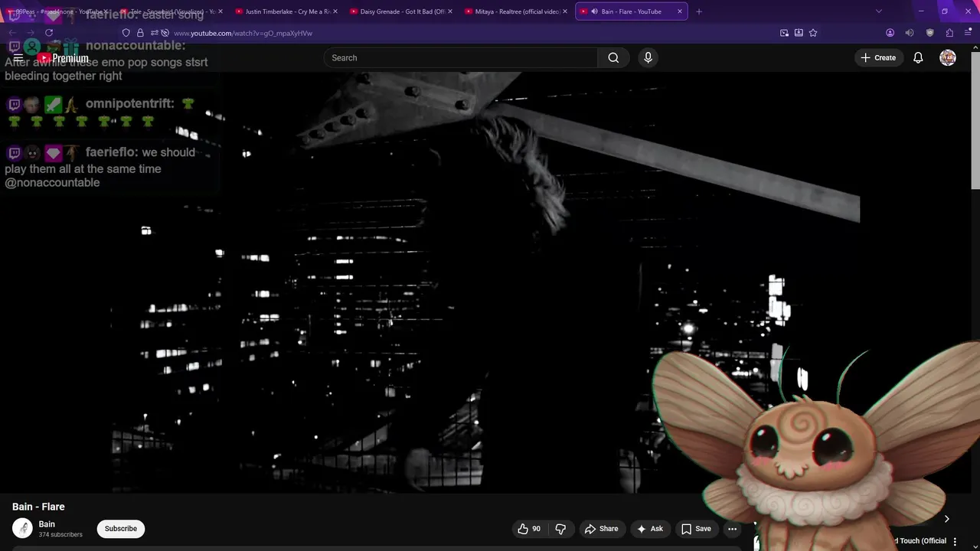Open the Bain channel name link

47,524
